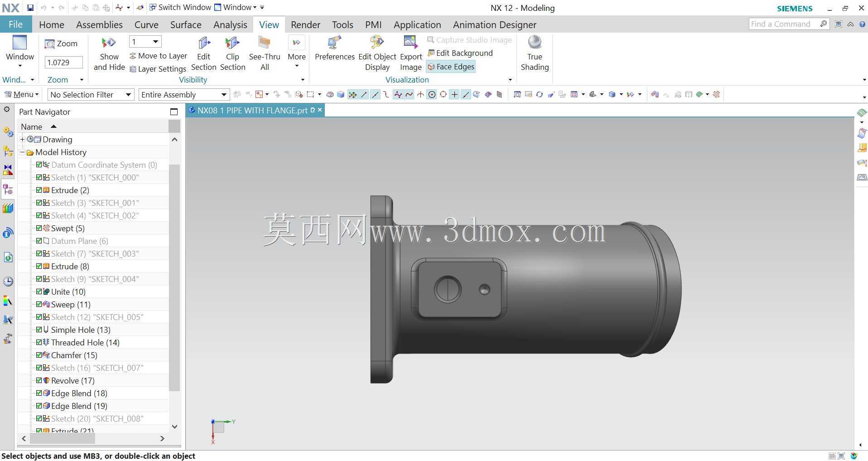Click the Zoom tool in the ribbon
The height and width of the screenshot is (461, 868).
61,44
